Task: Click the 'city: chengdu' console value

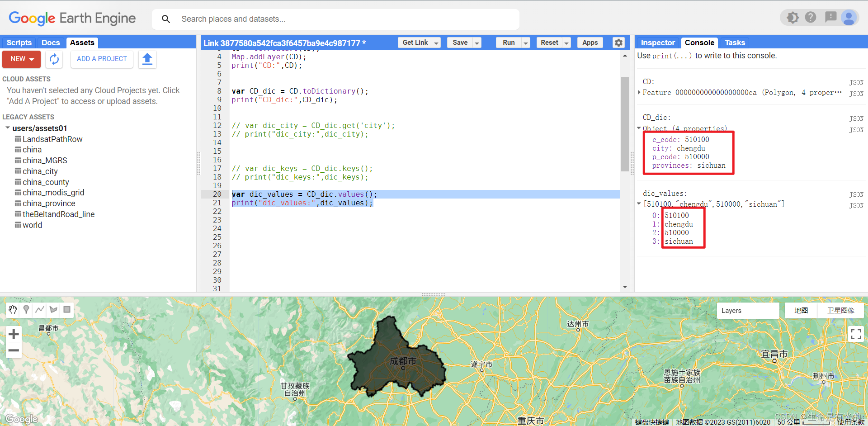Action: coord(679,148)
